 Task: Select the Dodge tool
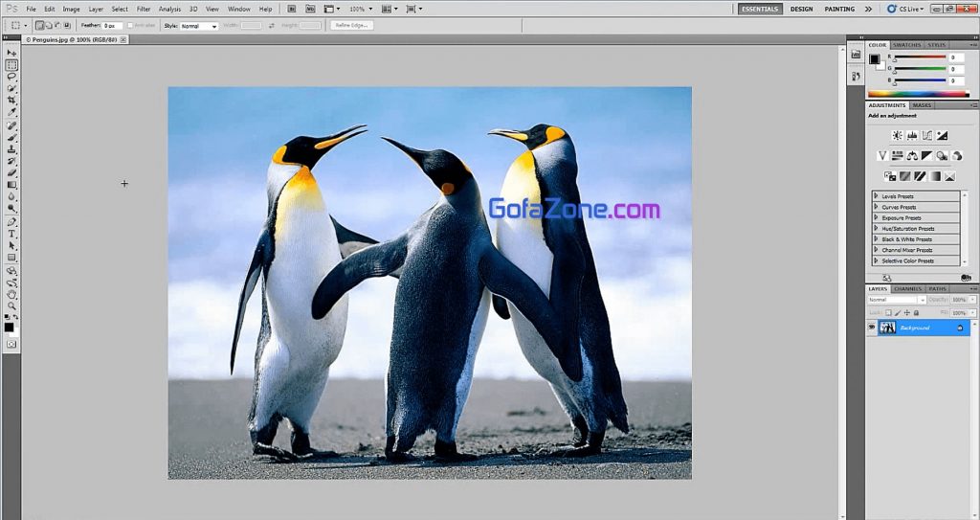coord(11,209)
